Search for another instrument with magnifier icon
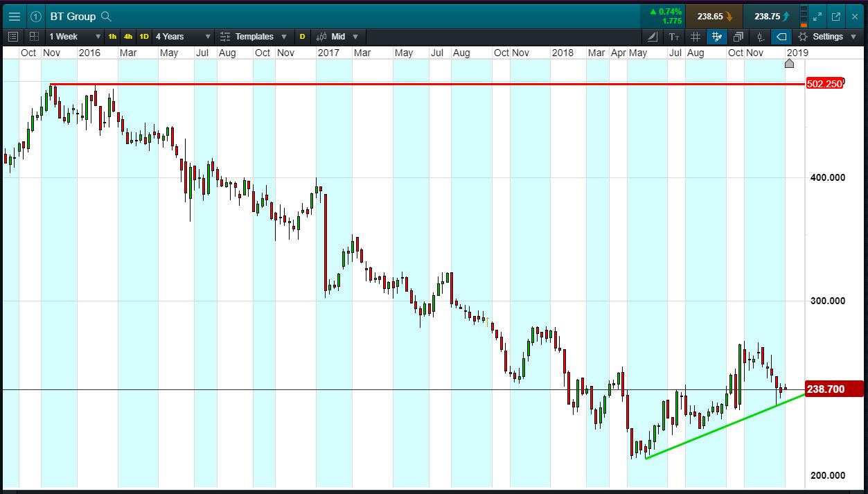Screen dimensions: 868x494 [106, 16]
